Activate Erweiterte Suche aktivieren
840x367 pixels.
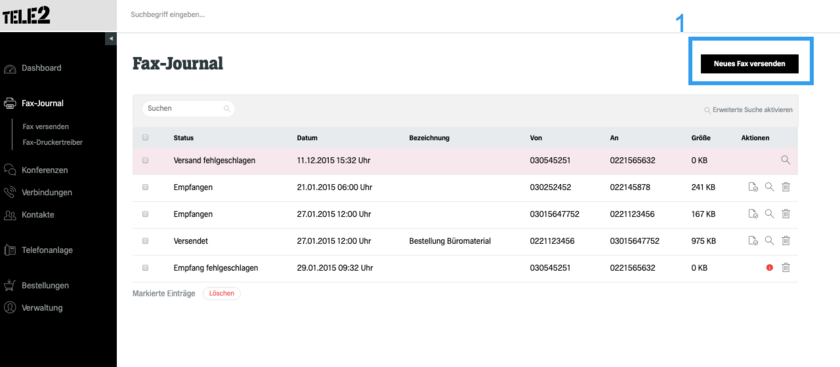point(748,110)
